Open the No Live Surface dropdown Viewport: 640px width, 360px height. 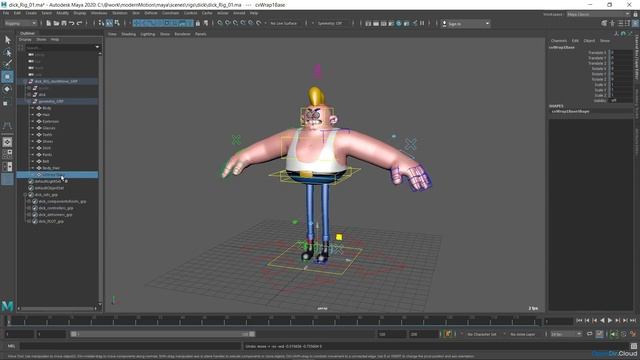tap(284, 23)
